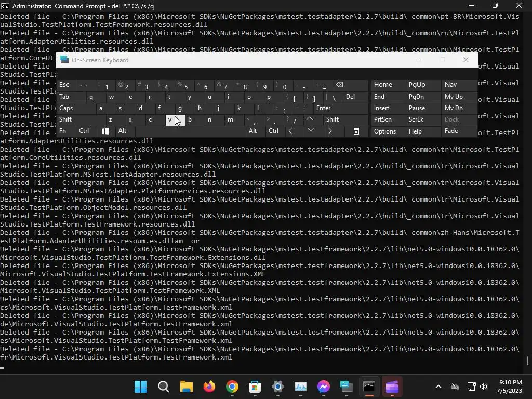The width and height of the screenshot is (532, 399).
Task: Click the Home key on keyboard
Action: pos(388,85)
